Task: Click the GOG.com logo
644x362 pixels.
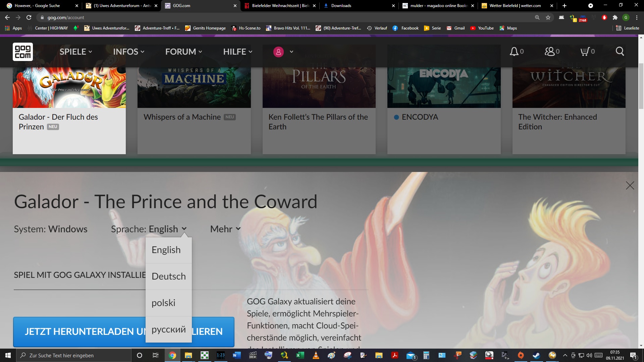Action: click(x=23, y=52)
